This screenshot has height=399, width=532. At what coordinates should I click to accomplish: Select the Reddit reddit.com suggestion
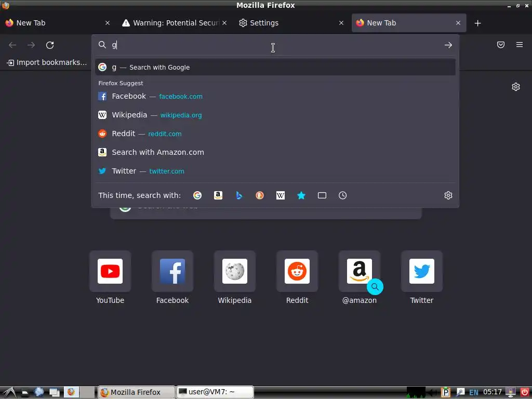[x=275, y=134]
